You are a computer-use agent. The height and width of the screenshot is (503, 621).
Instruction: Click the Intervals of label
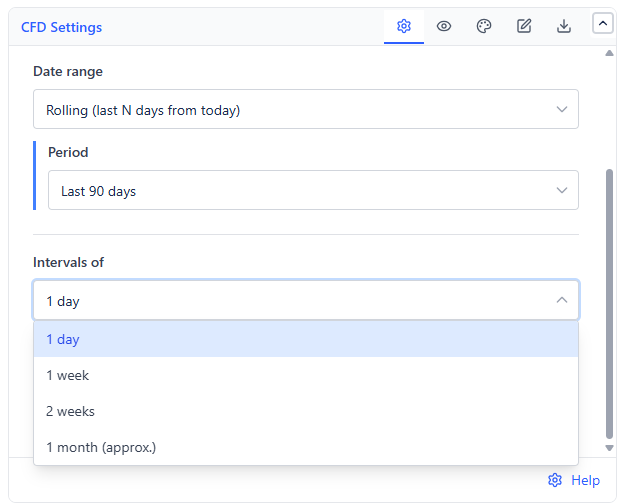(68, 262)
